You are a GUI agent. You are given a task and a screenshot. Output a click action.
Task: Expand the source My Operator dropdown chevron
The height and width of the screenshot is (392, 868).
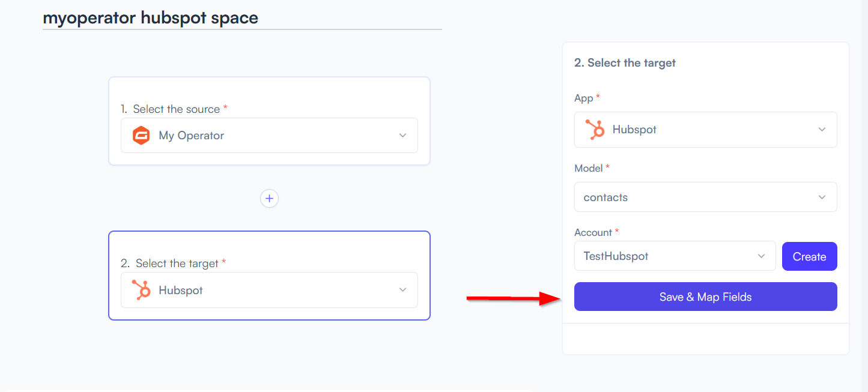click(x=403, y=136)
